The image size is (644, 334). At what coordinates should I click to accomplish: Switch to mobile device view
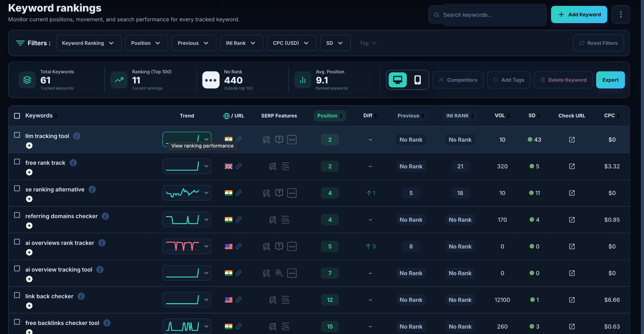(417, 80)
